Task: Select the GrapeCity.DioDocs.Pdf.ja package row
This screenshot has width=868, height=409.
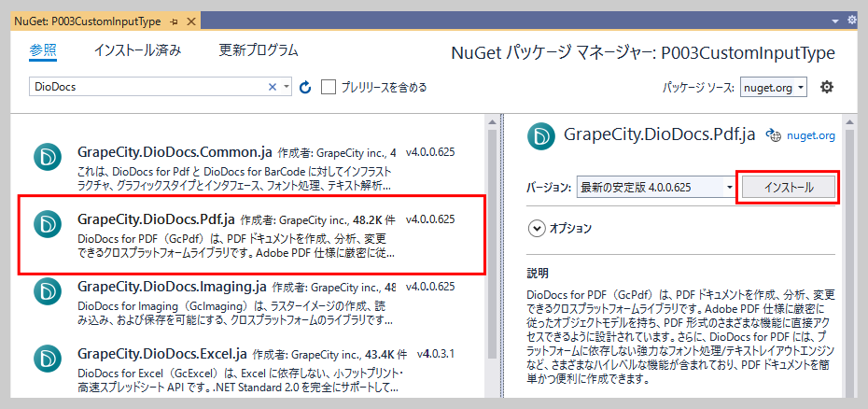Action: pos(254,234)
